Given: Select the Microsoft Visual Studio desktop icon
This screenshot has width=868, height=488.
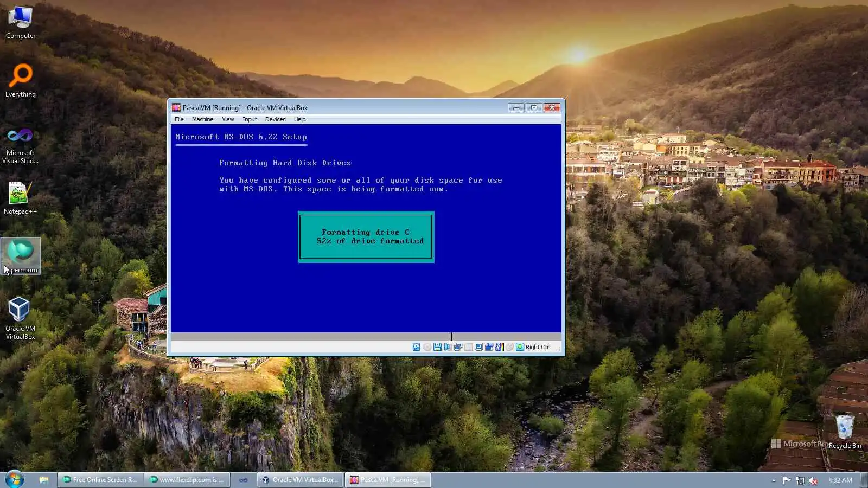Looking at the screenshot, I should click(x=20, y=145).
